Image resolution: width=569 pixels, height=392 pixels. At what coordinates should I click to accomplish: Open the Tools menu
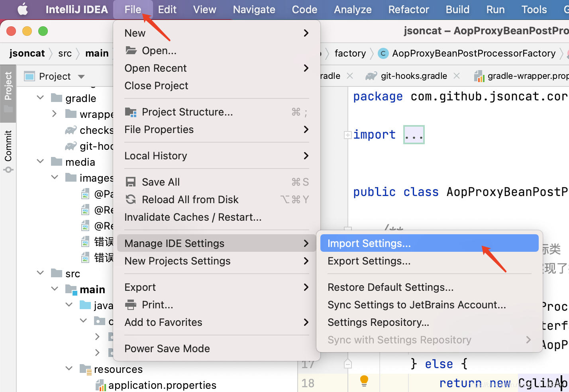coord(534,9)
